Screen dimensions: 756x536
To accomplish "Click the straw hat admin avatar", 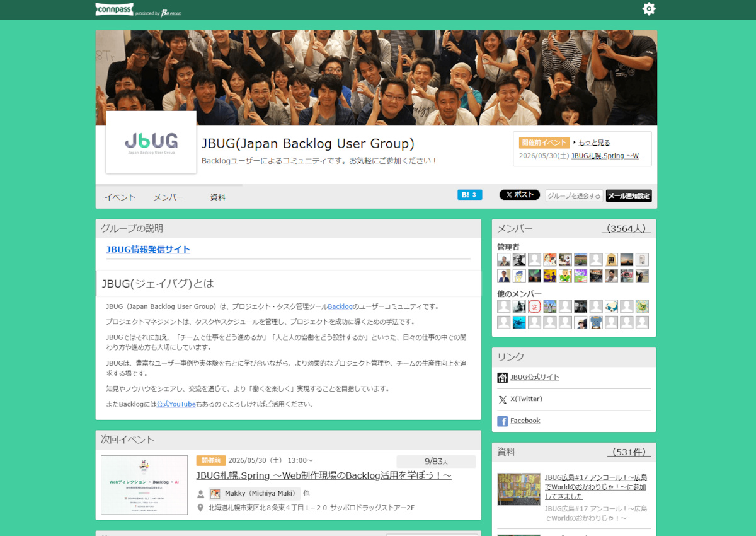I will (596, 276).
